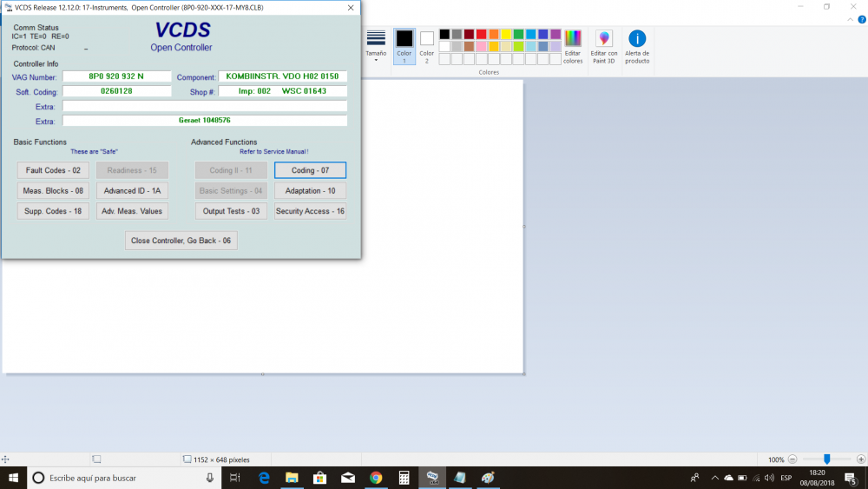Image resolution: width=868 pixels, height=489 pixels.
Task: Click the Coding - 07 button
Action: point(310,170)
